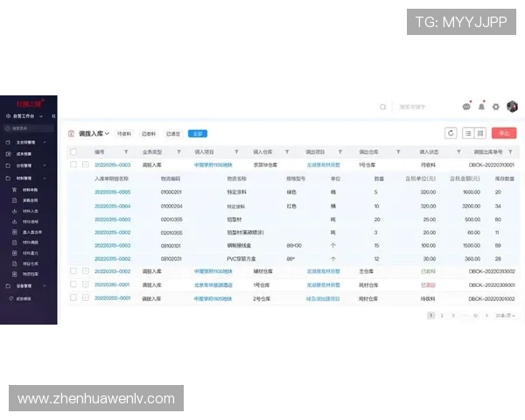The height and width of the screenshot is (420, 525).
Task: Filter the 调出项目 column
Action: [x=339, y=151]
